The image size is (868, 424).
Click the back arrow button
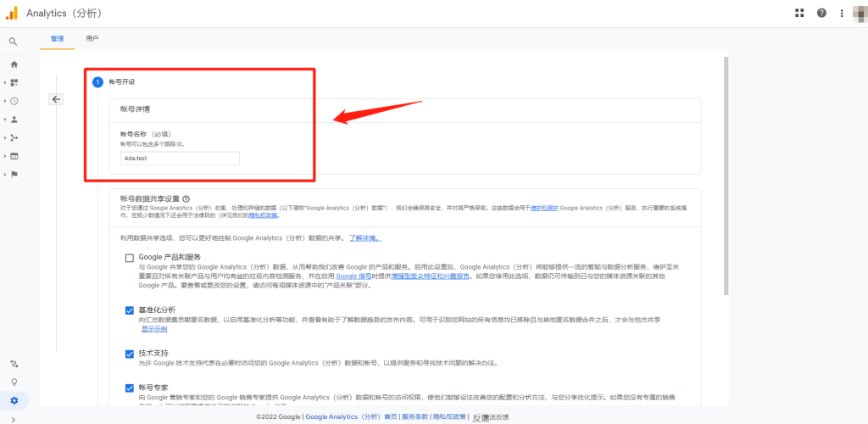point(57,99)
